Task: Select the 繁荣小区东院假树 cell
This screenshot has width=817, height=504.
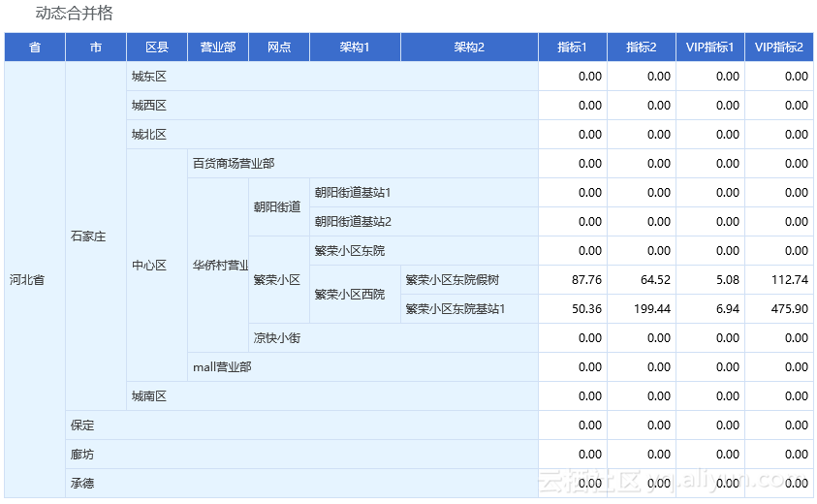Action: point(469,280)
